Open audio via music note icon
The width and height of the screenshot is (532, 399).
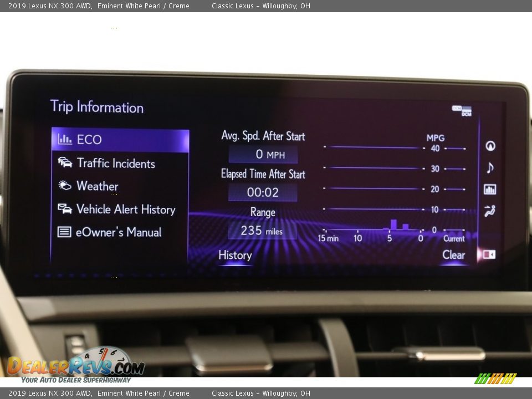(x=490, y=167)
